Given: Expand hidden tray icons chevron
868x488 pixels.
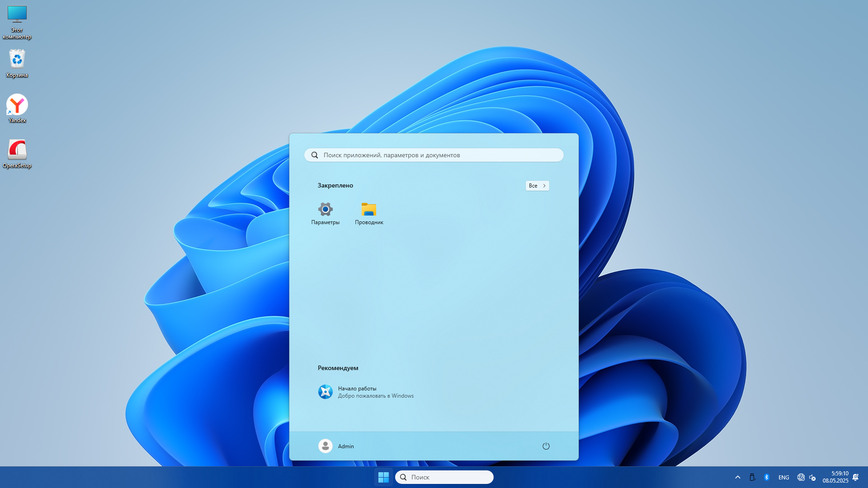Looking at the screenshot, I should tap(737, 477).
